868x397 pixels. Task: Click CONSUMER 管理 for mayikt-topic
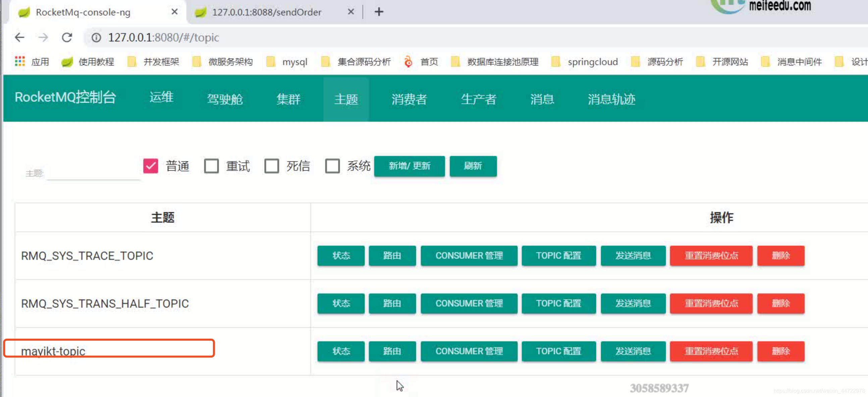click(469, 351)
